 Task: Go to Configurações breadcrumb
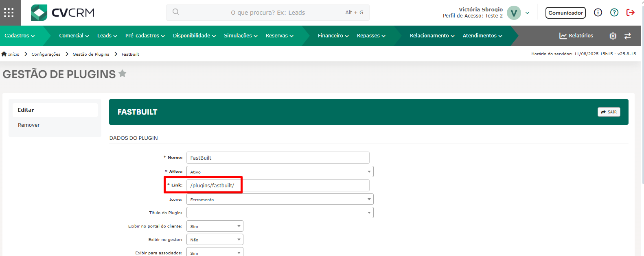click(x=46, y=54)
